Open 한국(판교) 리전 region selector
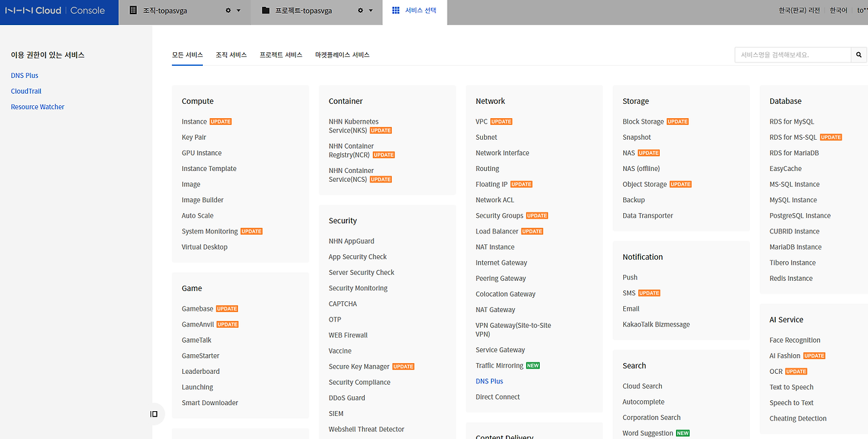 pos(800,11)
